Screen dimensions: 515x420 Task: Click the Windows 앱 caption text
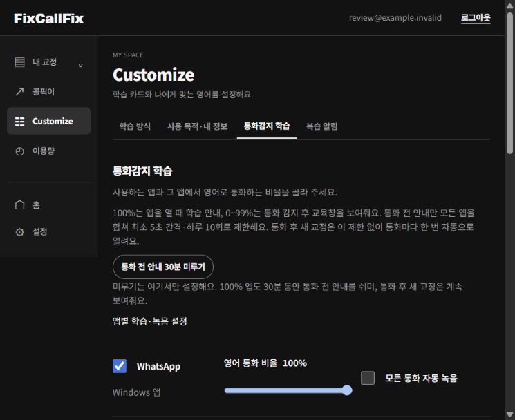pyautogui.click(x=136, y=392)
